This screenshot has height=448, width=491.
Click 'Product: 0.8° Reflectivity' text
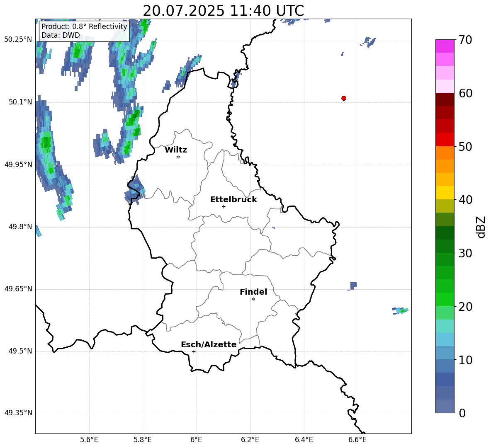84,26
